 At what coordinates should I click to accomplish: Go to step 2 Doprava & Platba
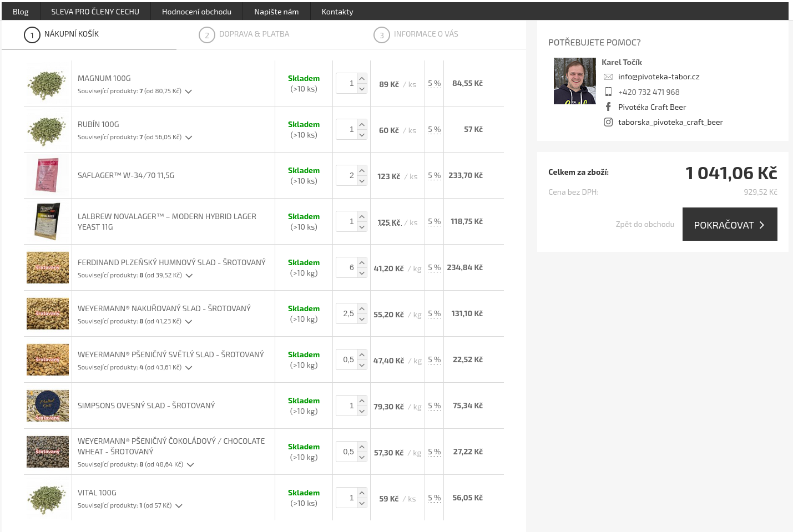[254, 34]
